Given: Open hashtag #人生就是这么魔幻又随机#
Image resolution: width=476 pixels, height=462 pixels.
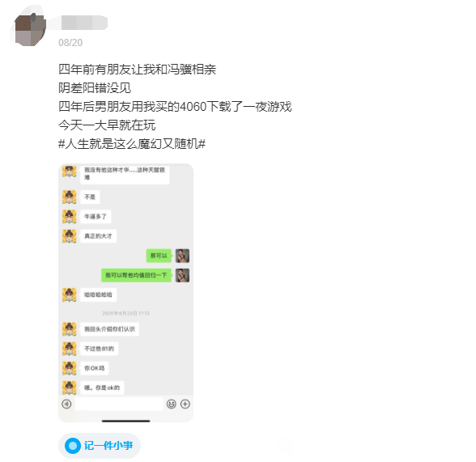Looking at the screenshot, I should point(132,144).
